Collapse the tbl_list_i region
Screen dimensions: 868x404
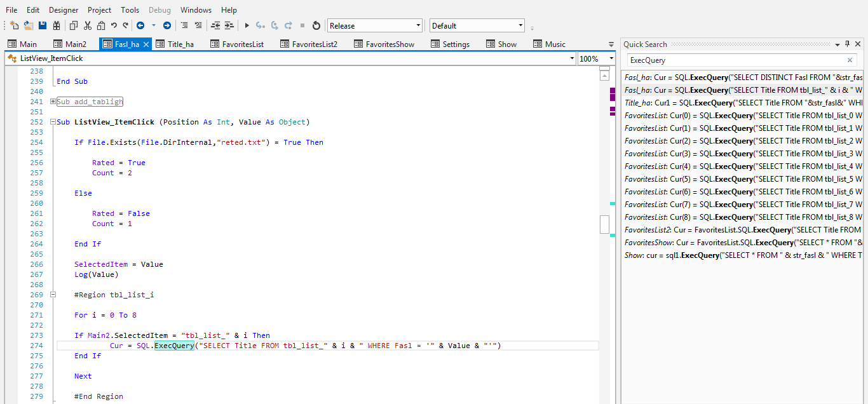pyautogui.click(x=53, y=295)
